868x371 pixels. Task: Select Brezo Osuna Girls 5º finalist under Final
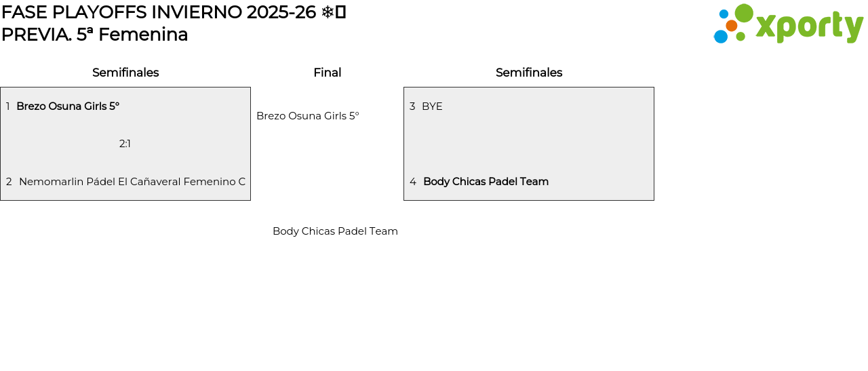point(308,116)
